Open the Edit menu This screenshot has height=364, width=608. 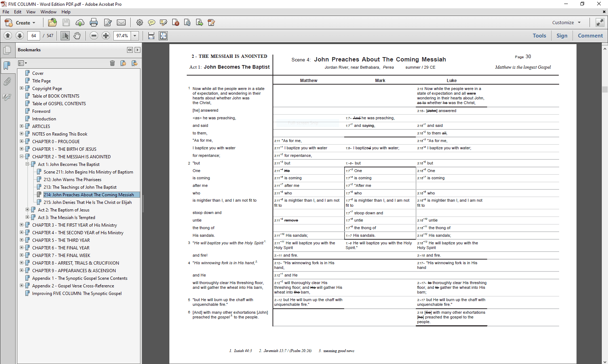18,12
